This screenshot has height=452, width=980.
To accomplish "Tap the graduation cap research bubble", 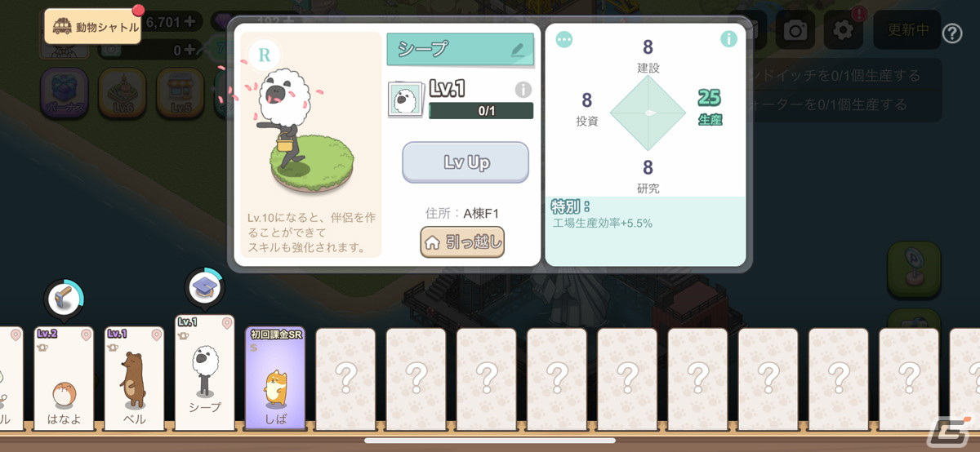I will [204, 286].
